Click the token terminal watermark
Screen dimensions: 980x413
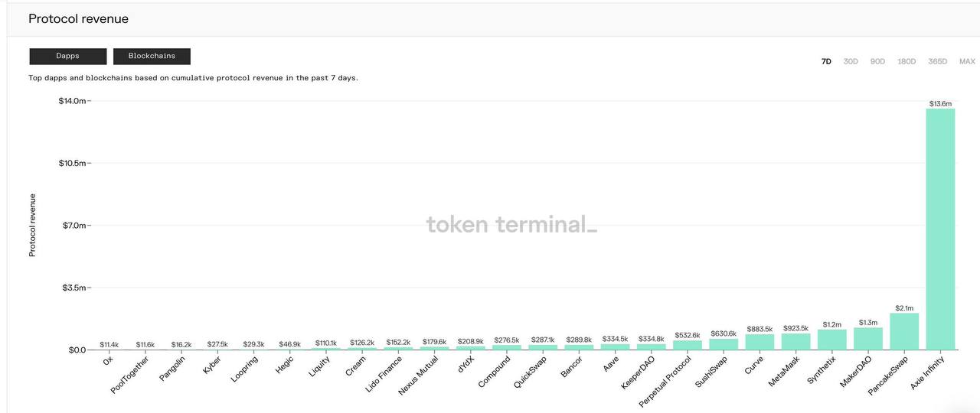pos(511,225)
